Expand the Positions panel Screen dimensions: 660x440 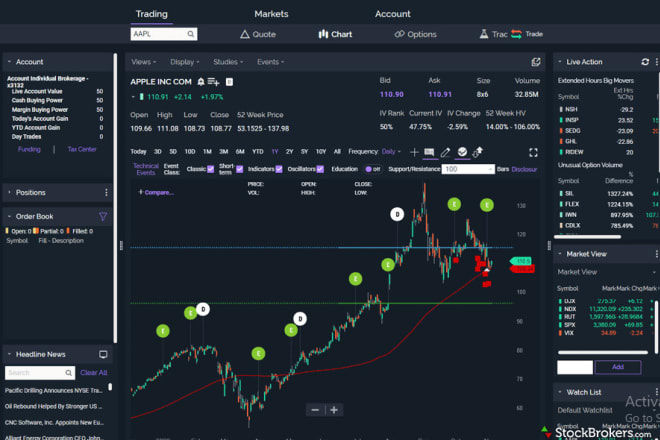pos(9,192)
